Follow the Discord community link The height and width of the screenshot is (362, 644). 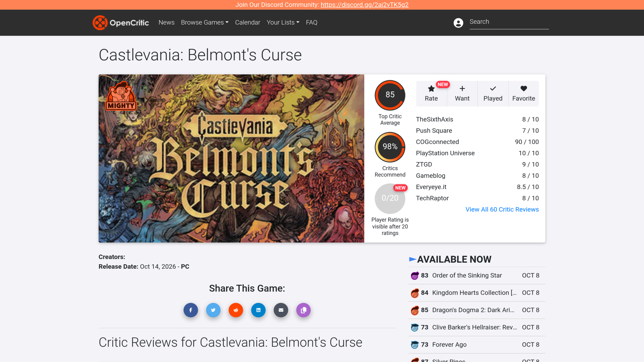point(365,5)
